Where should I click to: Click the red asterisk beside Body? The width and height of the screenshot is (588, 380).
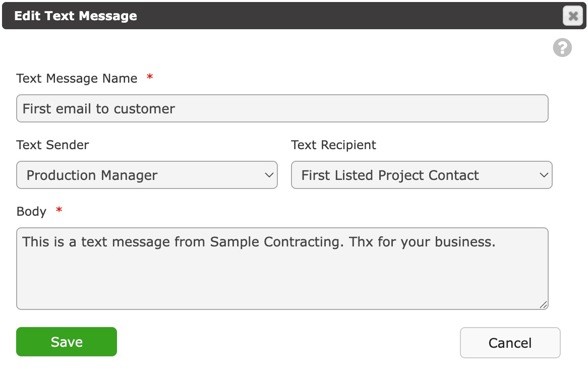pos(59,210)
